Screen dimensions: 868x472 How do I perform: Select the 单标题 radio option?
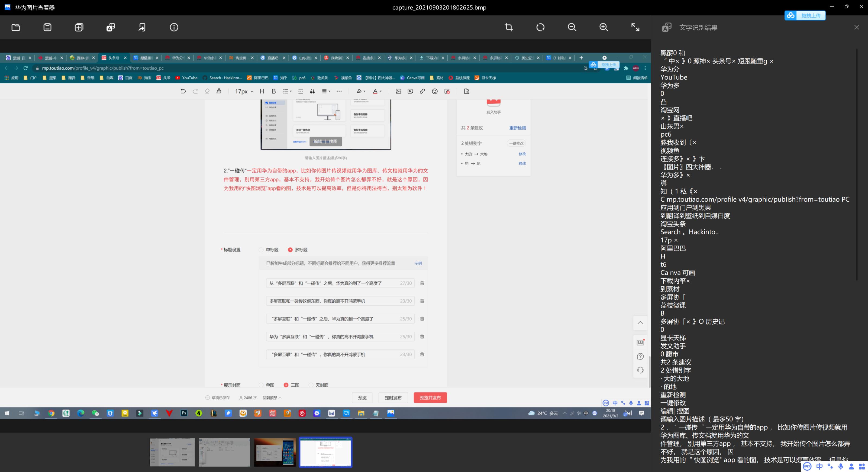click(261, 250)
